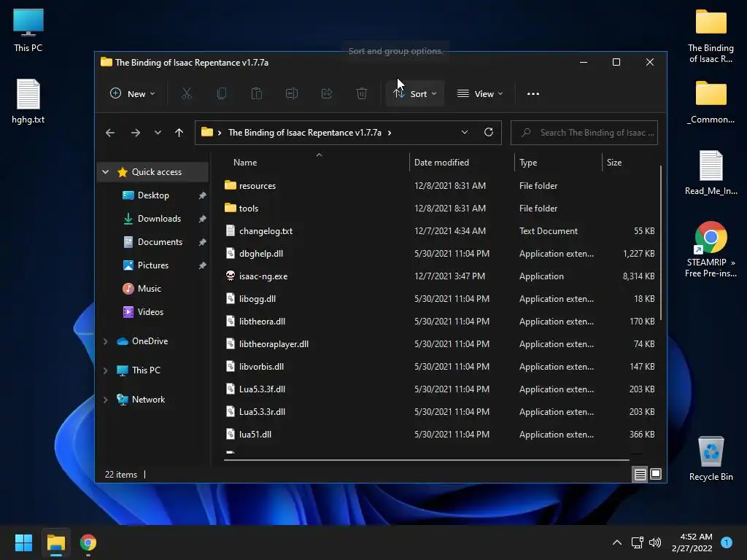Open the View dropdown menu

click(480, 94)
